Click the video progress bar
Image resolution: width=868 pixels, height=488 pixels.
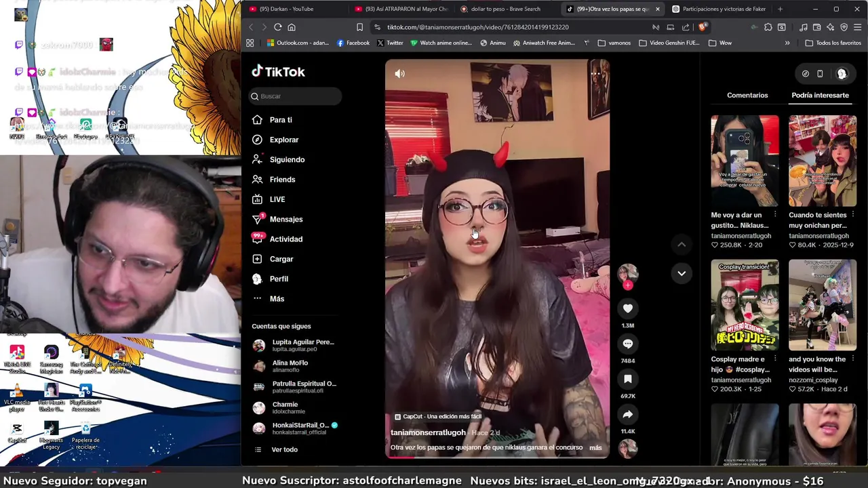(x=497, y=457)
